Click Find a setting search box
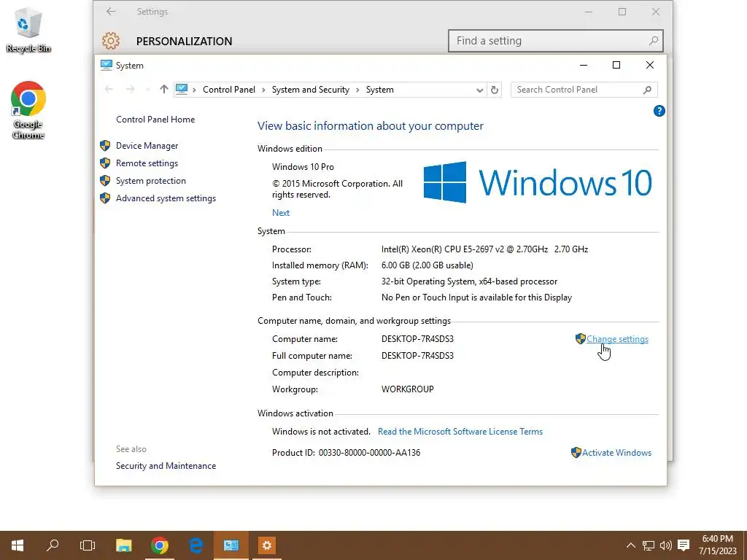The width and height of the screenshot is (747, 560). click(555, 41)
